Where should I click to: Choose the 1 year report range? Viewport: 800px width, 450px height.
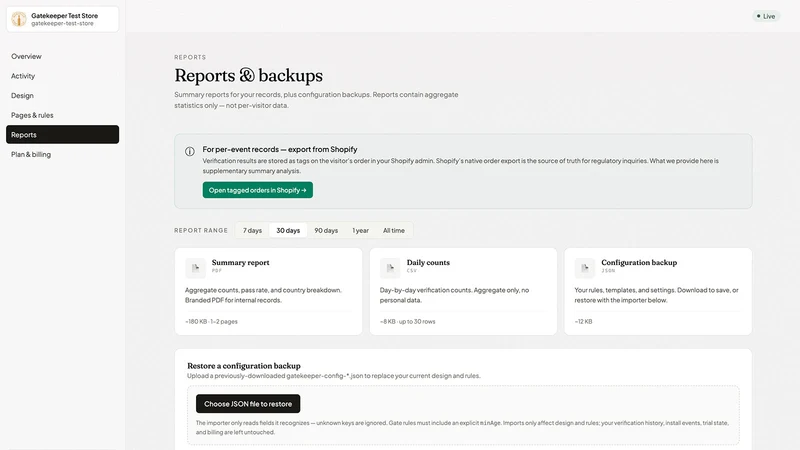coord(360,230)
